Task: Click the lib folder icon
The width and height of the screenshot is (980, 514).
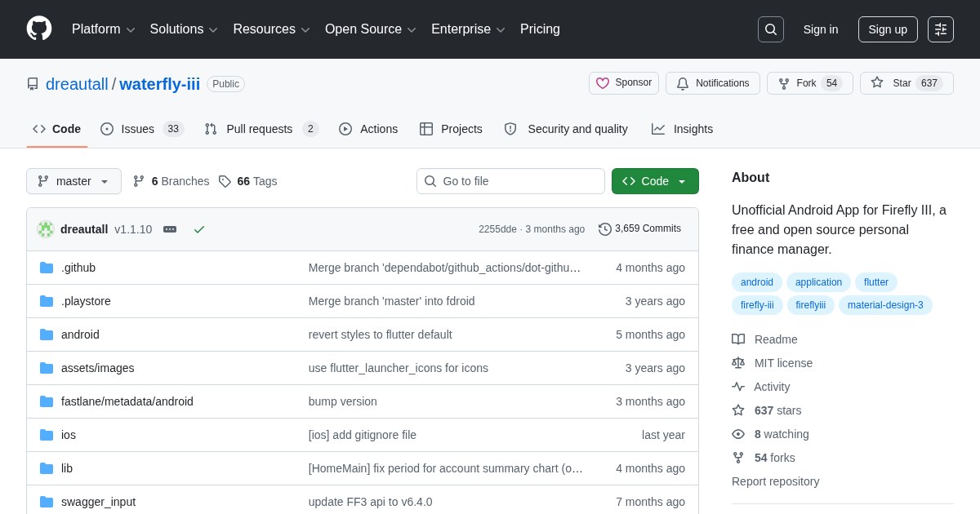Action: coord(47,468)
